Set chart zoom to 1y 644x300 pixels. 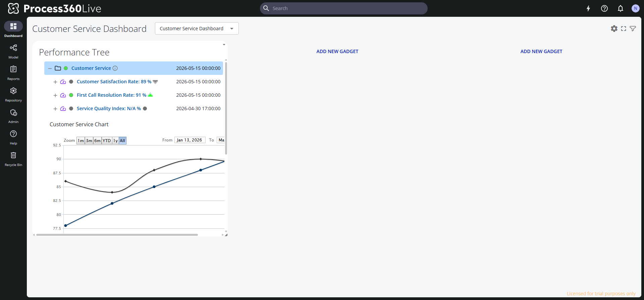[115, 140]
